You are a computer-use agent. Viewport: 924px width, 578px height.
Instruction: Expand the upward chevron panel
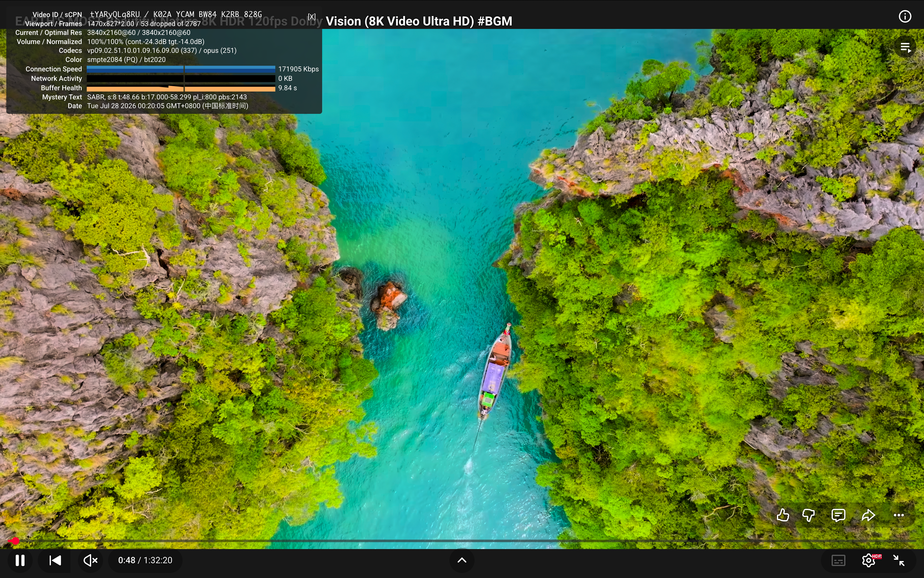[x=462, y=560]
